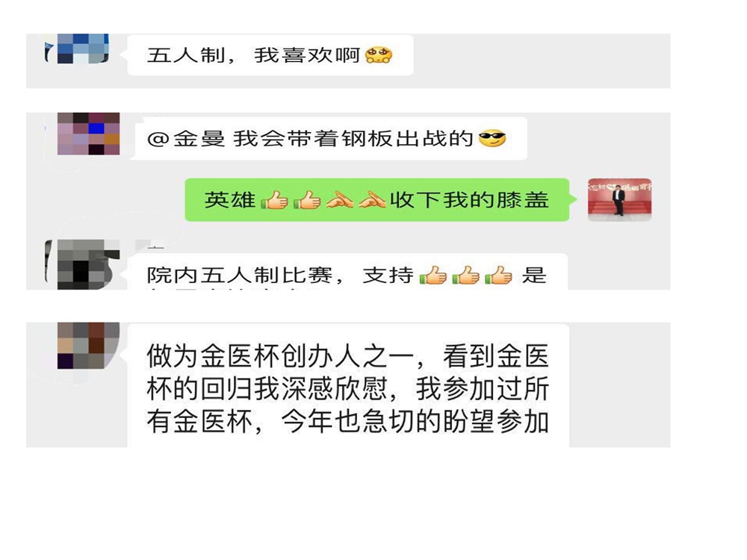Viewport: 747px width, 560px height.
Task: Select the 收下我的膝盖 text in green bubble
Action: point(469,200)
